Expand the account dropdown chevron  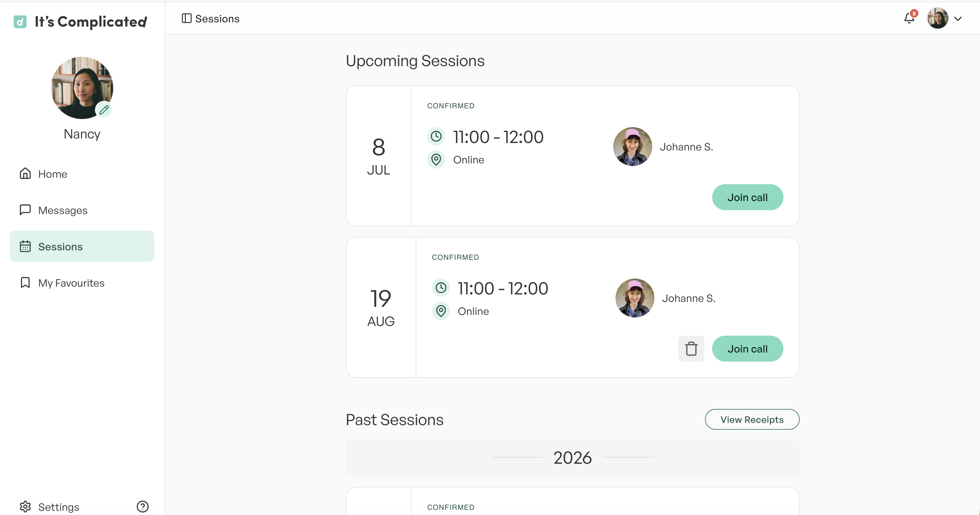(x=958, y=18)
